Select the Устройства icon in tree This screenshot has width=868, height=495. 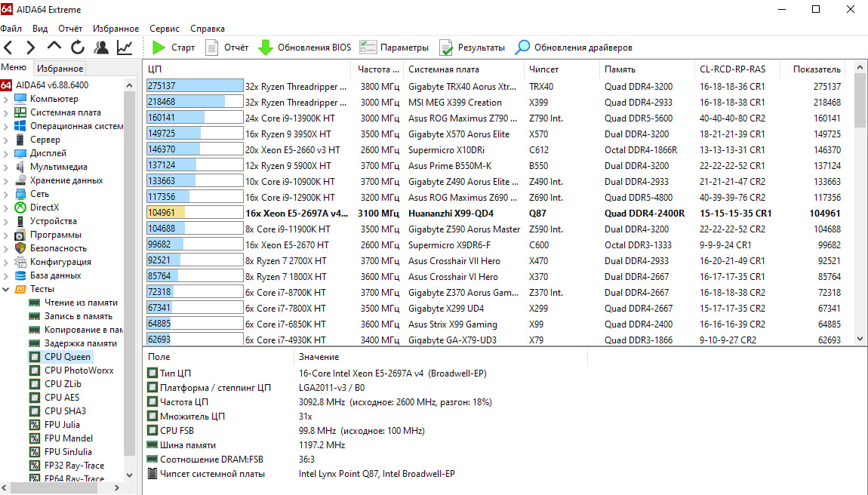[x=20, y=221]
